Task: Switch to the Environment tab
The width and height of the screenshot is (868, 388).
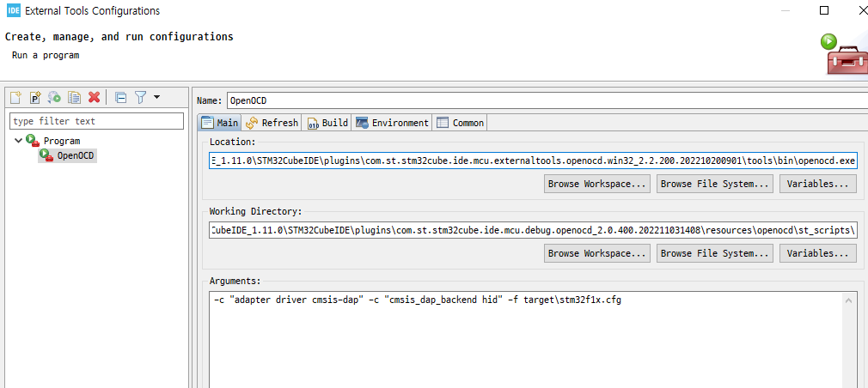Action: tap(393, 123)
